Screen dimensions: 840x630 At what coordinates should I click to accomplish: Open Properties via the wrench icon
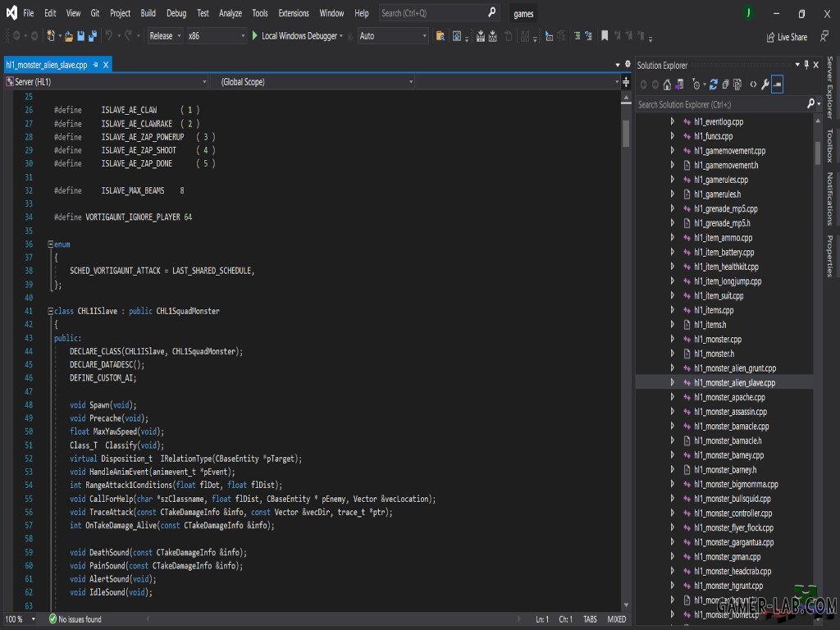coord(765,84)
